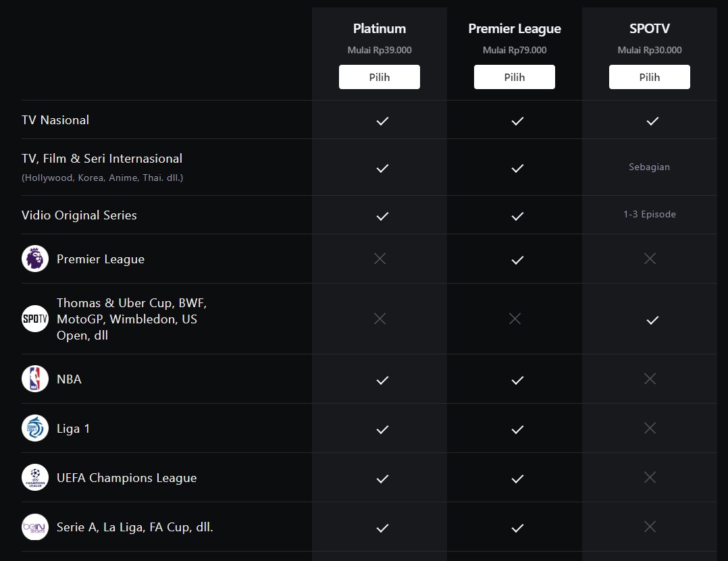This screenshot has width=728, height=561.
Task: Click the NBA logo icon
Action: [35, 379]
